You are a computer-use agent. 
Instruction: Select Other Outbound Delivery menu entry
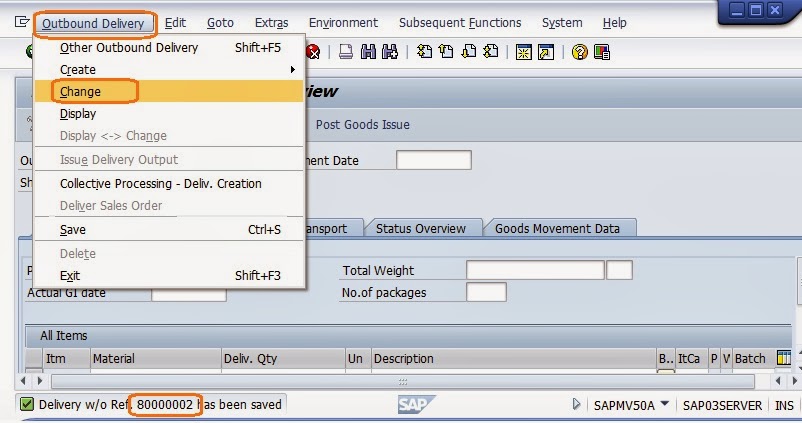(x=170, y=48)
